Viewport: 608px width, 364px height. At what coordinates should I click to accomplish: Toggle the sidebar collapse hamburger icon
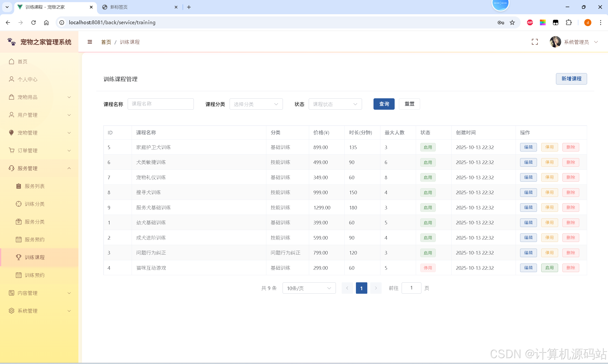(x=90, y=42)
